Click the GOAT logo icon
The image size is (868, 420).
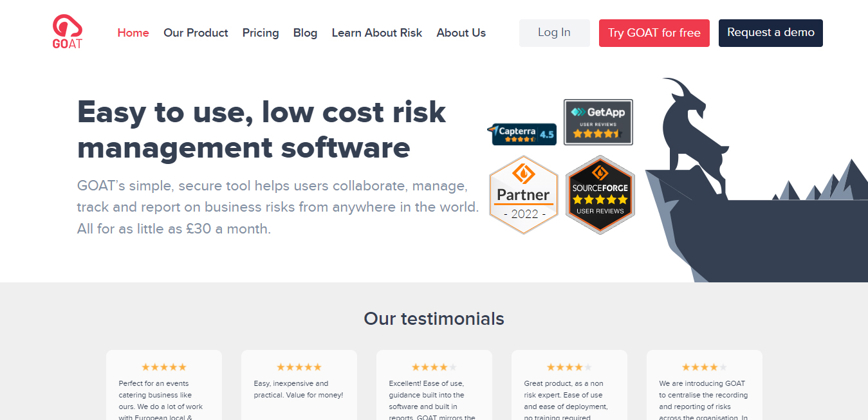(x=68, y=32)
